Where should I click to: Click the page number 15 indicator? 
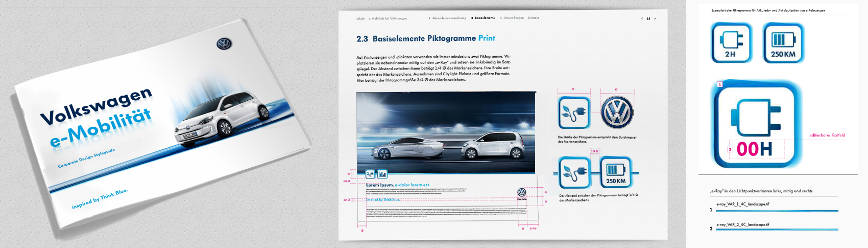[x=648, y=18]
